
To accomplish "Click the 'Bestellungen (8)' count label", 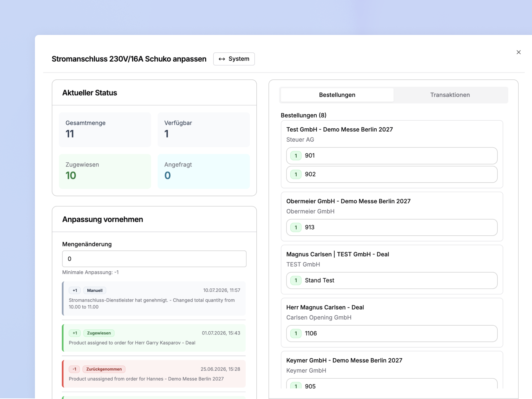I will point(304,115).
